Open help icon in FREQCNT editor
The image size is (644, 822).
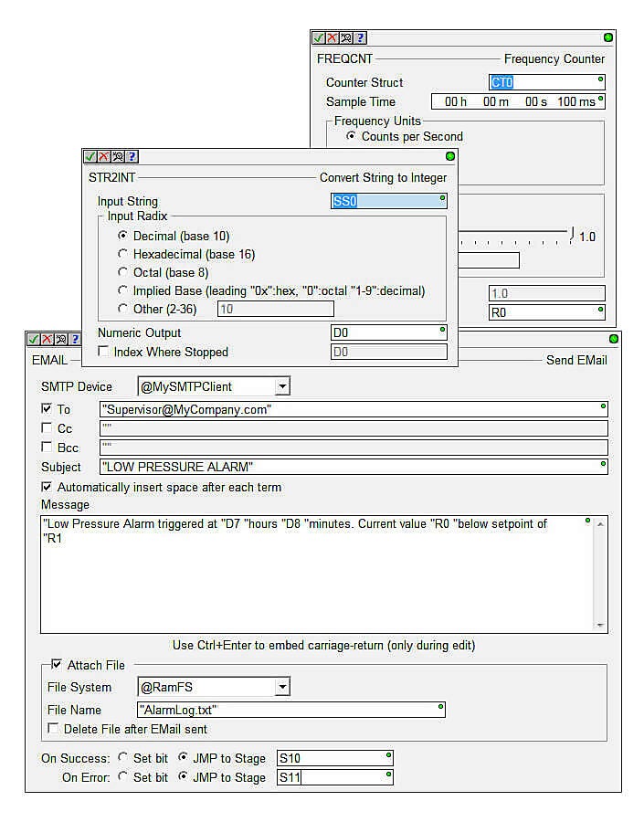(359, 37)
